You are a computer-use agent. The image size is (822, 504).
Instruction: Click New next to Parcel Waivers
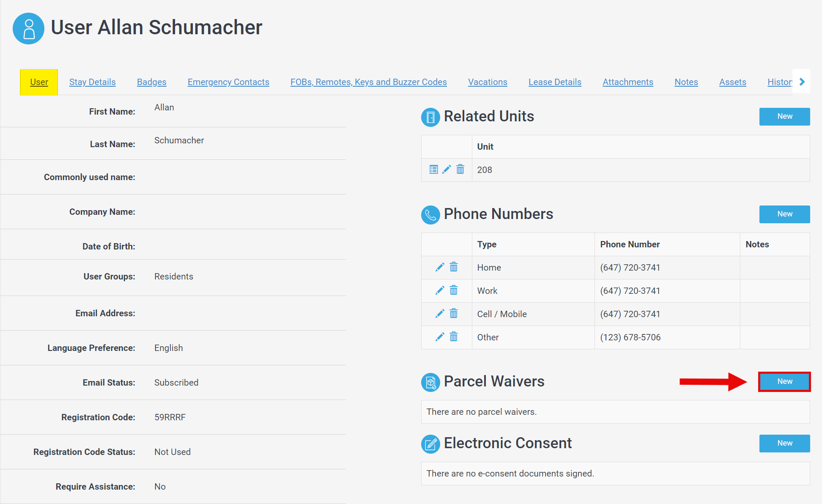[784, 381]
